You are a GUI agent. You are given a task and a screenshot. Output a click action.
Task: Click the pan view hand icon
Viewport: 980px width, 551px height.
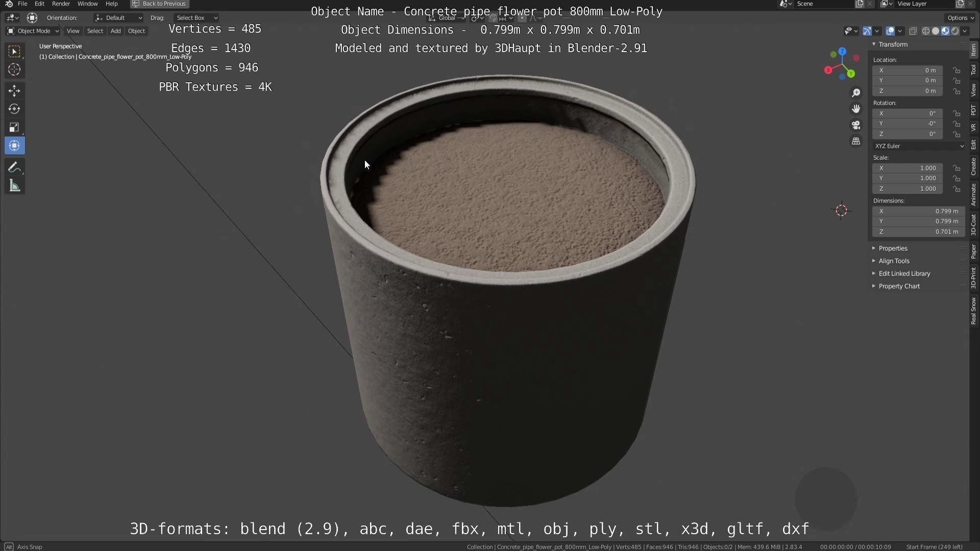point(856,109)
